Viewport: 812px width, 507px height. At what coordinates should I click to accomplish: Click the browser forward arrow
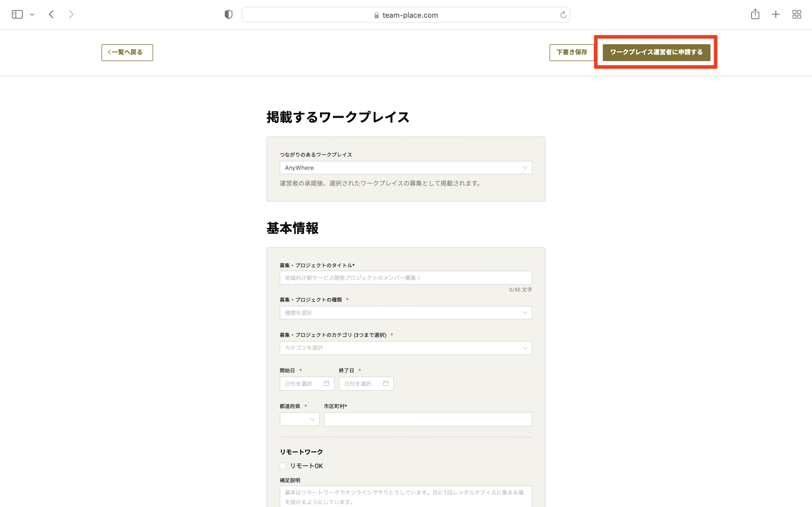click(71, 14)
